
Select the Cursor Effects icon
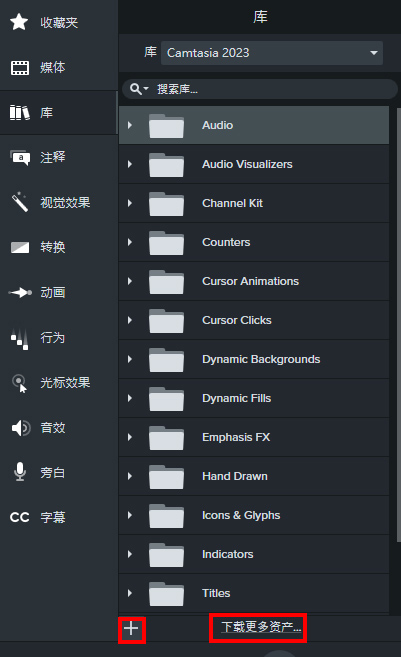(x=20, y=383)
